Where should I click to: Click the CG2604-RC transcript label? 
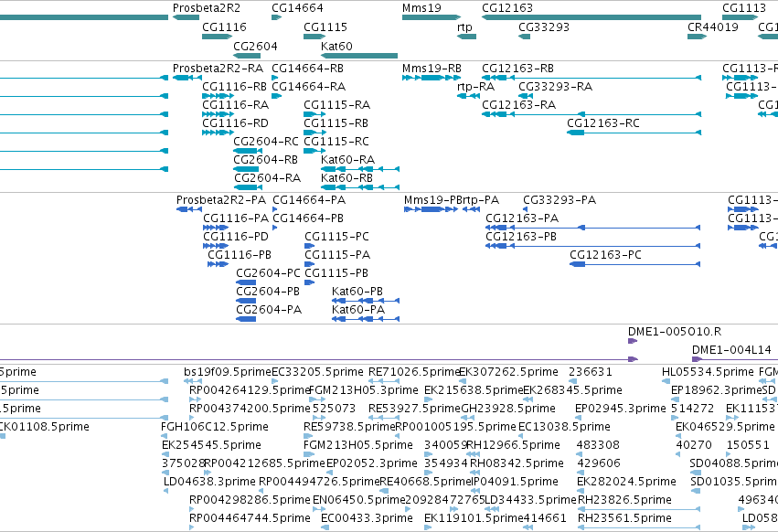[266, 142]
